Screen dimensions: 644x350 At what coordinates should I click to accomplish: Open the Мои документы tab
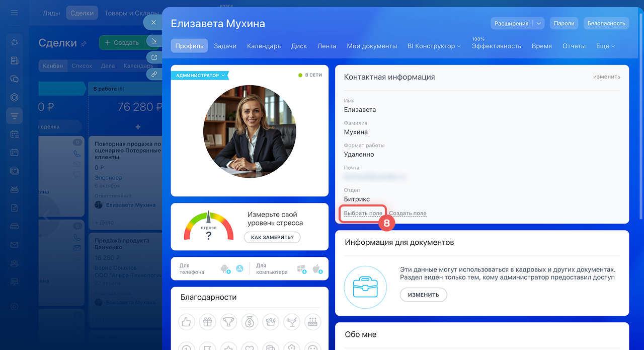[x=372, y=46]
